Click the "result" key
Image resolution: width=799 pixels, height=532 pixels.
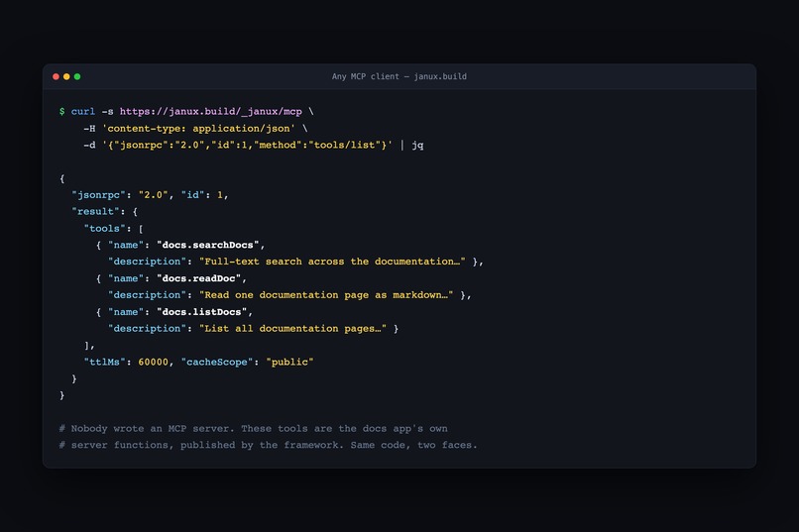(95, 212)
